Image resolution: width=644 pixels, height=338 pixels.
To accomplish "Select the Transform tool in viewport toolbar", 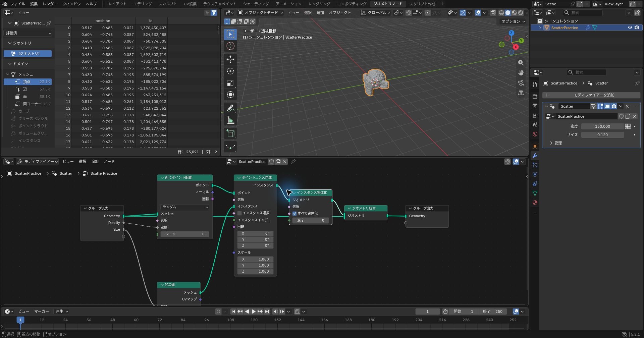I will coord(230,95).
